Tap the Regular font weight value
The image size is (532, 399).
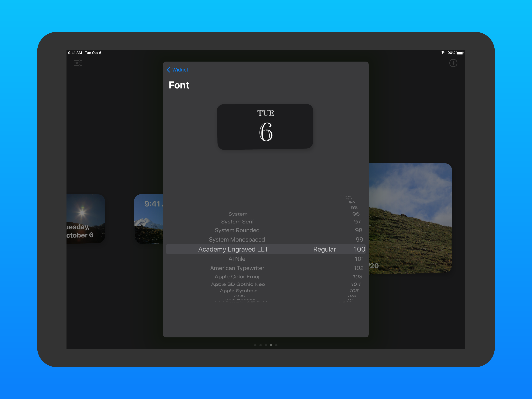(324, 249)
